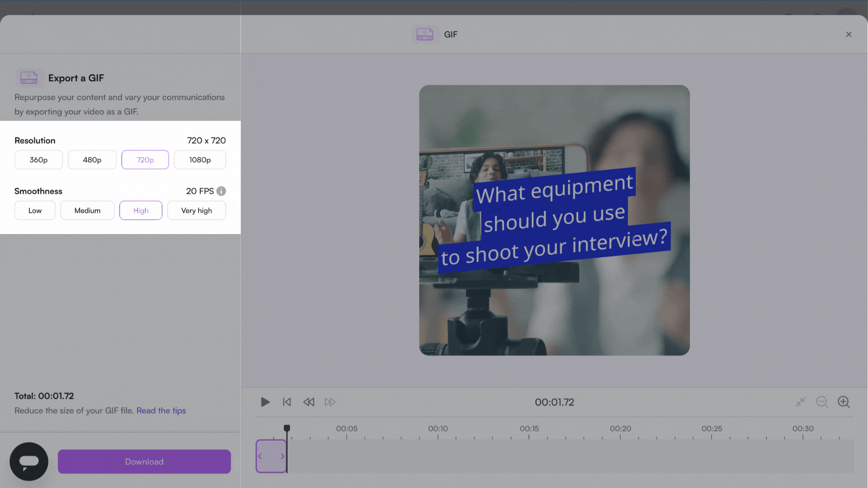The height and width of the screenshot is (488, 868).
Task: Open the Read the tips link
Action: point(161,410)
